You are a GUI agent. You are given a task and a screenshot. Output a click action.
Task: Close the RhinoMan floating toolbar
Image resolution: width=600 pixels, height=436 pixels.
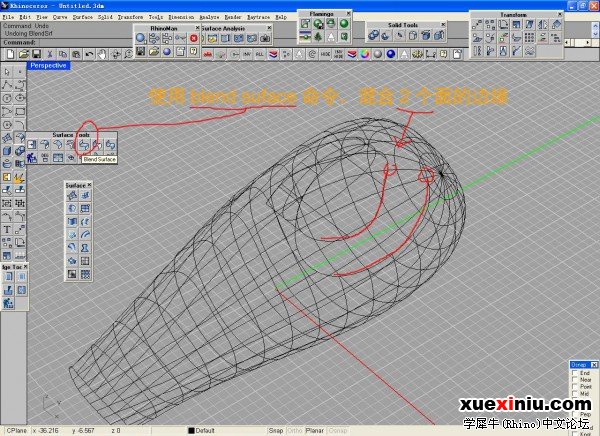click(197, 28)
